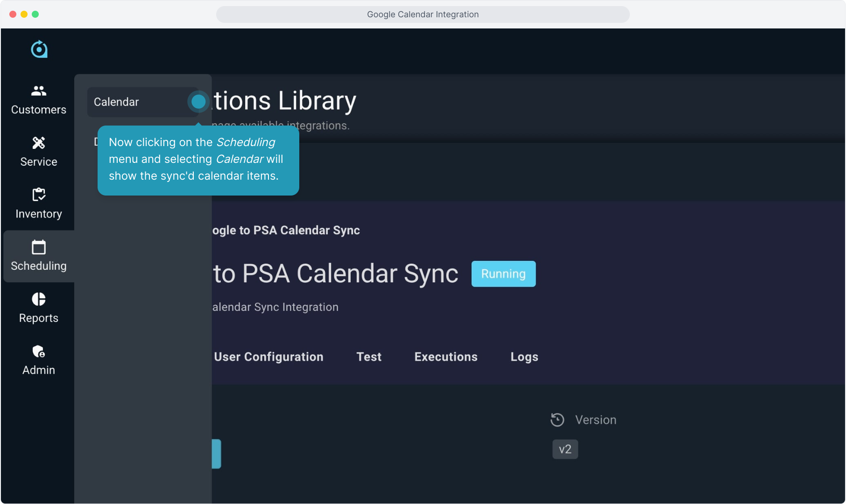The width and height of the screenshot is (846, 504).
Task: Click the app logo icon in the sidebar
Action: 39,49
